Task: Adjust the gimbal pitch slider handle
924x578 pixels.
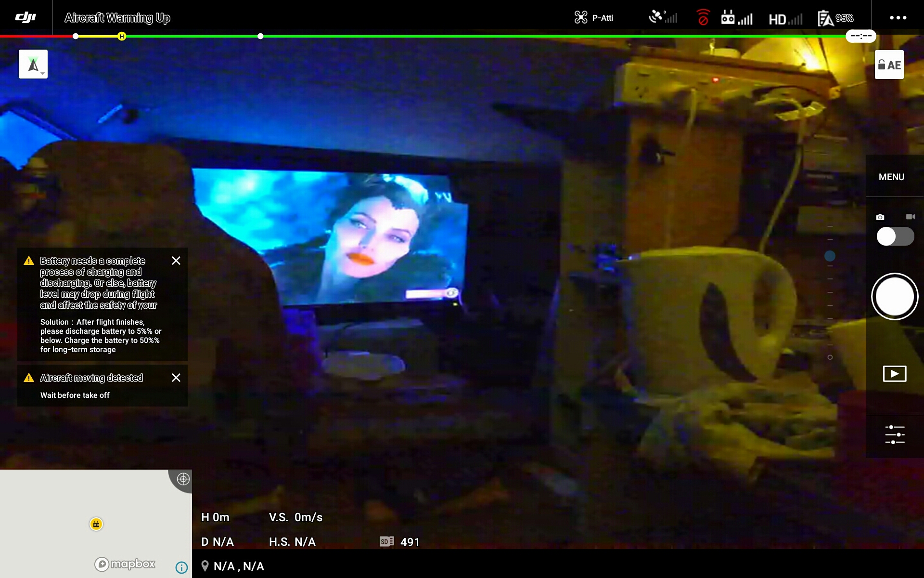Action: pos(830,256)
